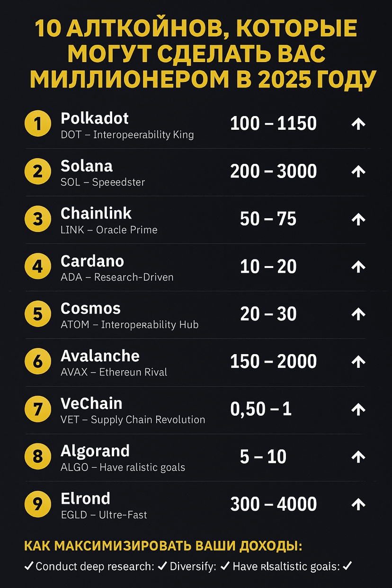Click the up arrow in Avalanche row
Viewport: 392px width, 588px height.
pyautogui.click(x=358, y=362)
